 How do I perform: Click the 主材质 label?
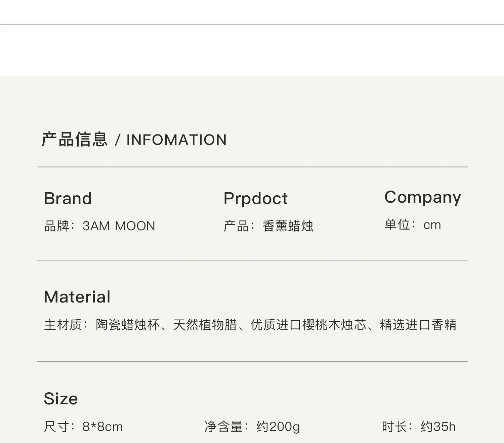point(63,325)
